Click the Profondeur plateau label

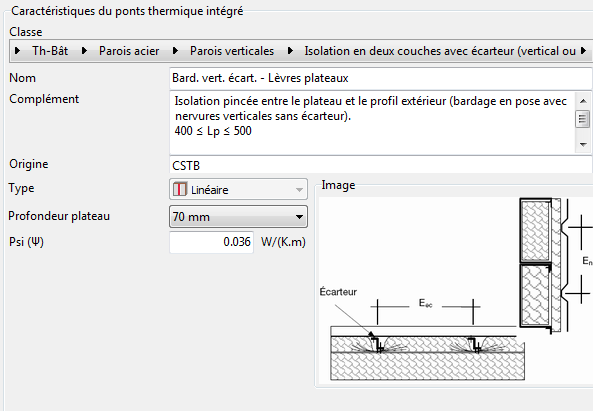click(59, 216)
